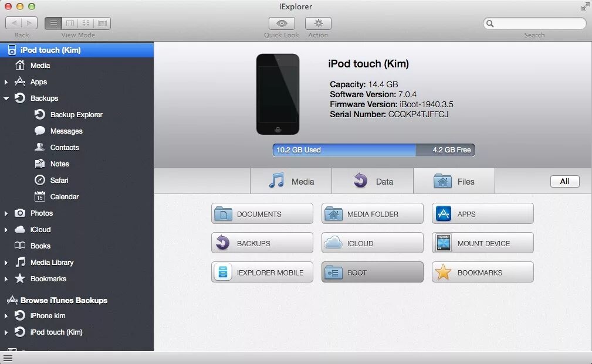Open the BOOKMARKS button

[482, 273]
